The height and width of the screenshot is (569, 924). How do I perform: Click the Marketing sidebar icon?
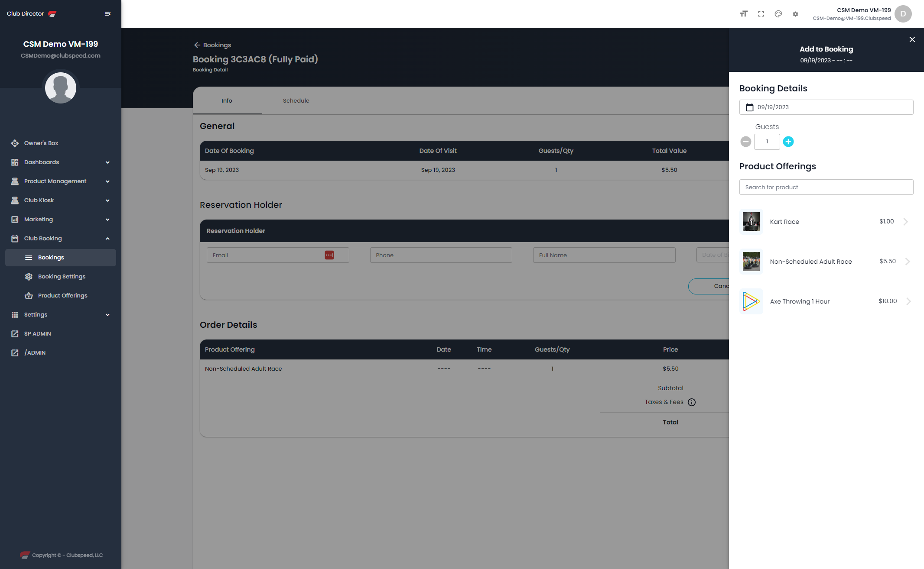(x=15, y=220)
